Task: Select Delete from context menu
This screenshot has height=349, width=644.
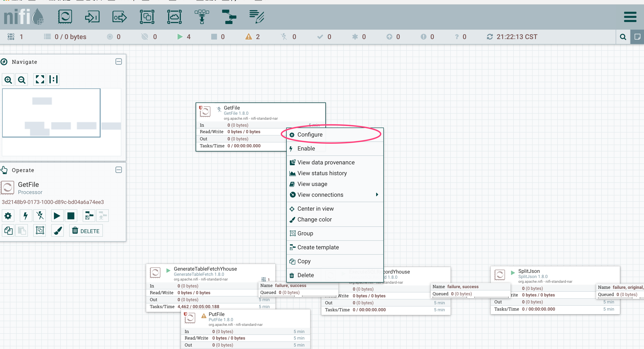Action: [306, 275]
